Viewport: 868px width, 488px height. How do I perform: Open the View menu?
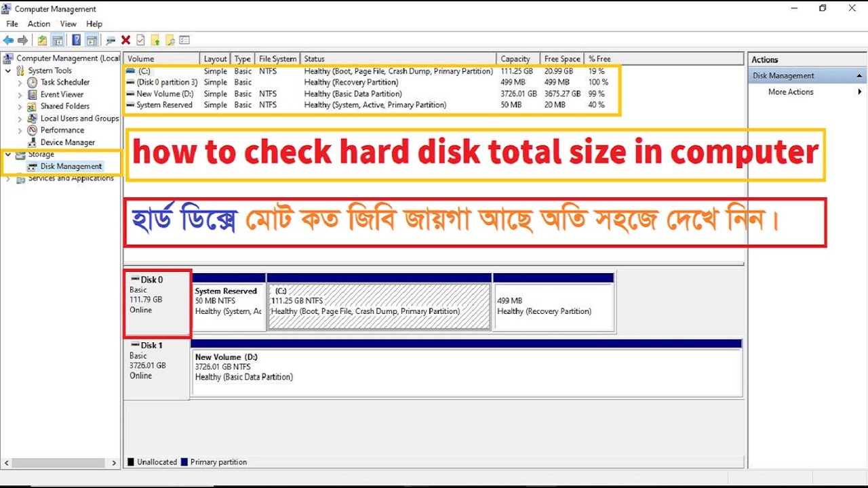[68, 24]
